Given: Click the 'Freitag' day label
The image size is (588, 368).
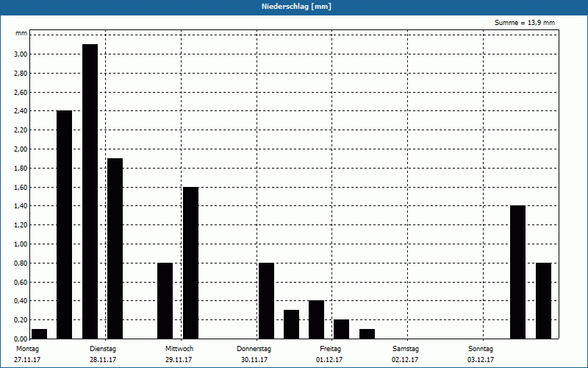Looking at the screenshot, I should click(330, 349).
